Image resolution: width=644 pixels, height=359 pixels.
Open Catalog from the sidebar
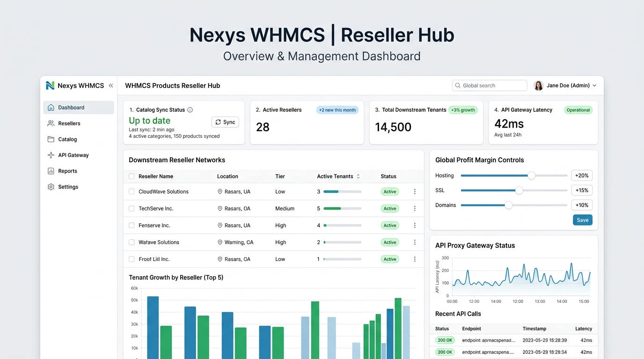click(x=79, y=139)
